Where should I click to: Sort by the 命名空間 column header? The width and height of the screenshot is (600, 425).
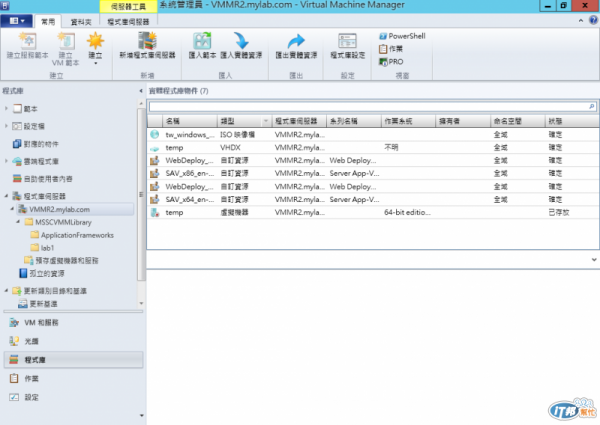(x=517, y=121)
